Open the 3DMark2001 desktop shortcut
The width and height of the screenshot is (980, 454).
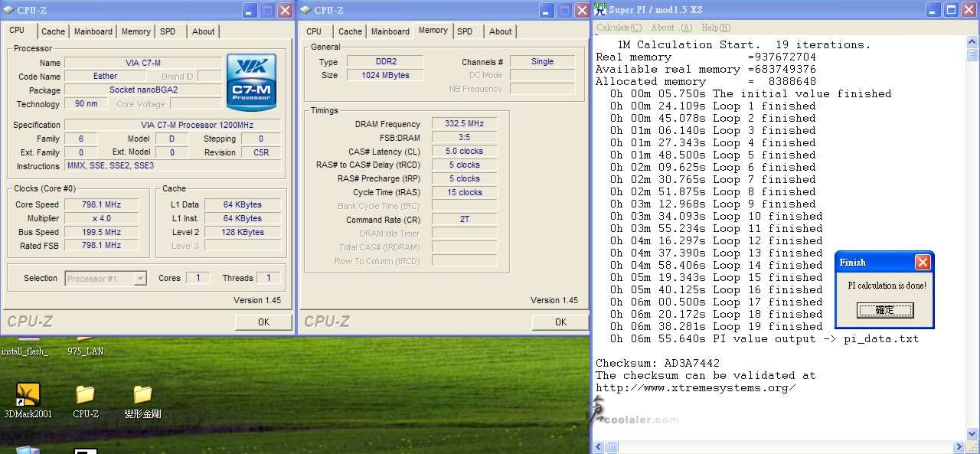click(28, 401)
